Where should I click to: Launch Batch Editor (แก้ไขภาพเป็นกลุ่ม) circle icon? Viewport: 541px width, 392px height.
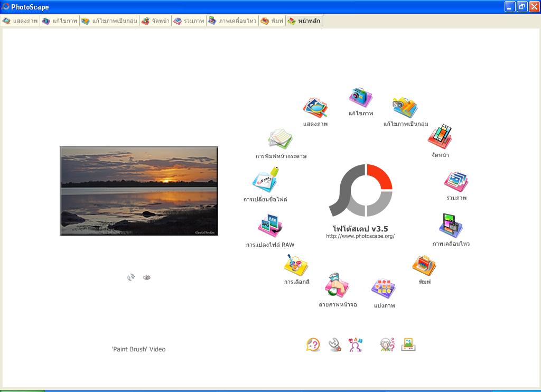405,108
